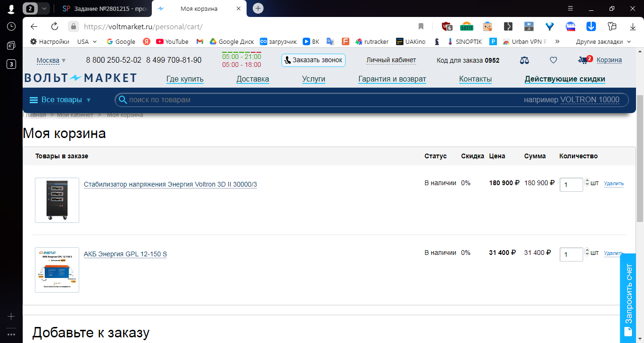
Task: Open Контакты menu item
Action: pos(475,79)
